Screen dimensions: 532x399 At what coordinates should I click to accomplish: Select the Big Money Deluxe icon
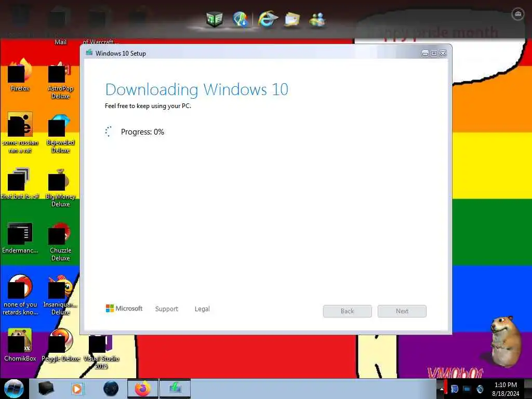point(60,187)
